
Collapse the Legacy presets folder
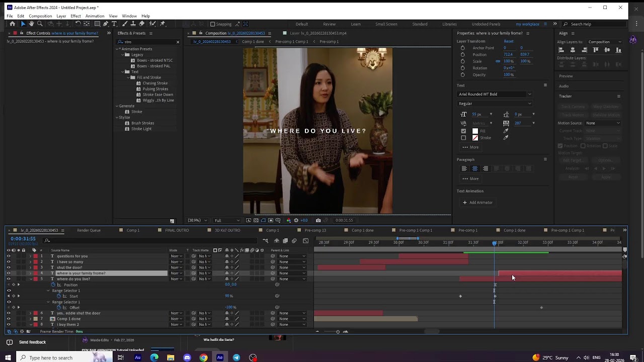point(122,55)
